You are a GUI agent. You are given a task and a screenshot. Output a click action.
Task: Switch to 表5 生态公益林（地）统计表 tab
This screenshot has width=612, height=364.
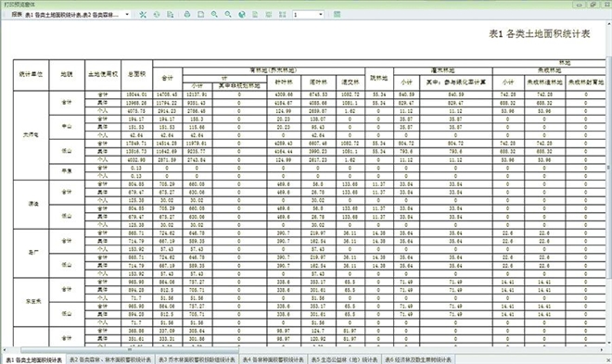[x=345, y=359]
